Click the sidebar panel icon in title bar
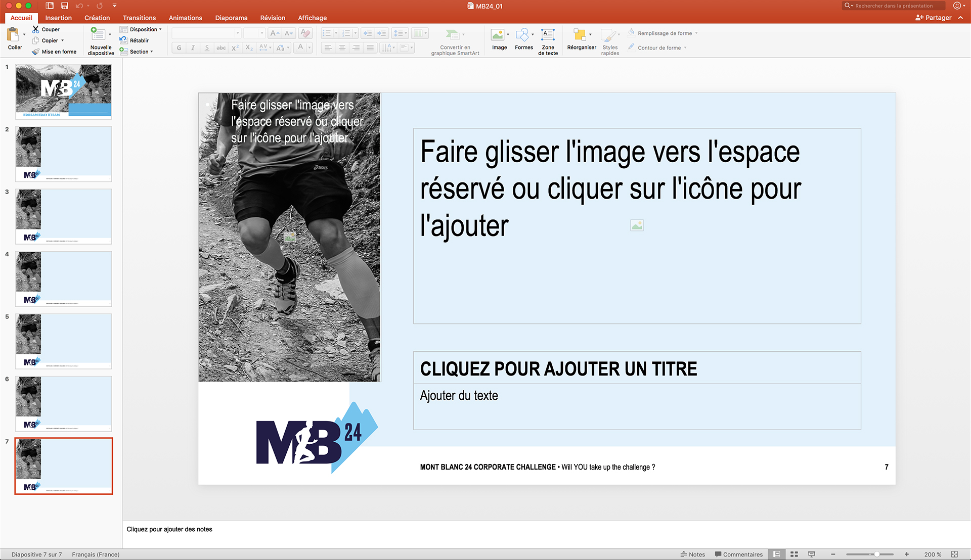The width and height of the screenshot is (971, 560). [x=50, y=6]
